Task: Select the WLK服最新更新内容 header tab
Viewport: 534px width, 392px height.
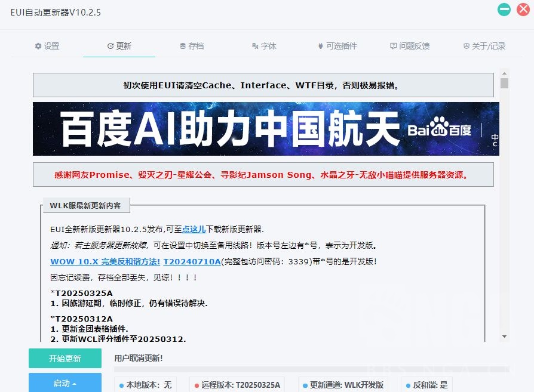Action: (x=86, y=205)
